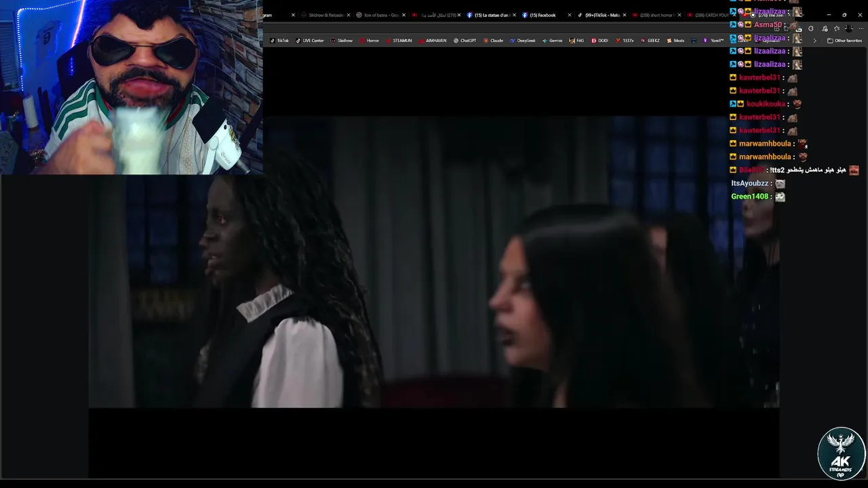This screenshot has height=488, width=868.
Task: Click the streamer webcam overlay
Action: pos(132,87)
